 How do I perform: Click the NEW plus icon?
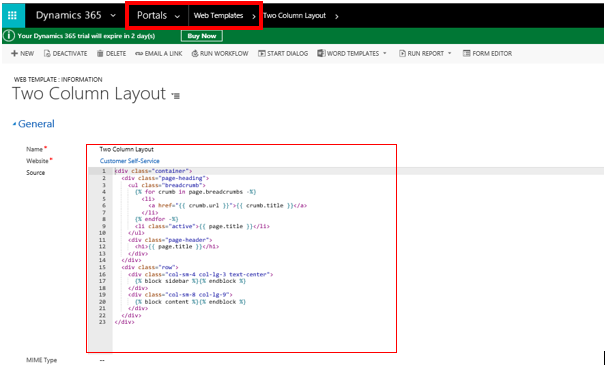click(x=15, y=53)
